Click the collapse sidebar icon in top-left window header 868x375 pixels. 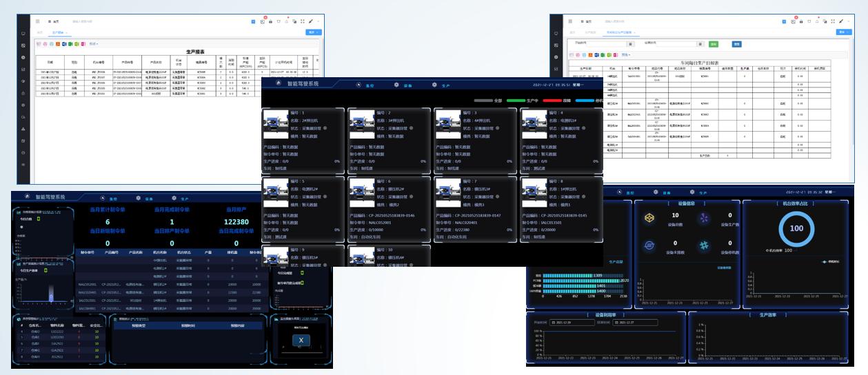37,21
